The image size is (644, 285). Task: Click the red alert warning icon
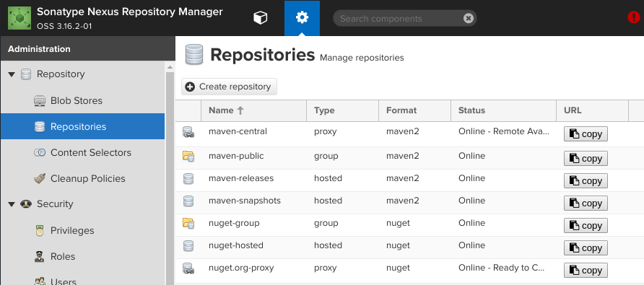[x=634, y=17]
